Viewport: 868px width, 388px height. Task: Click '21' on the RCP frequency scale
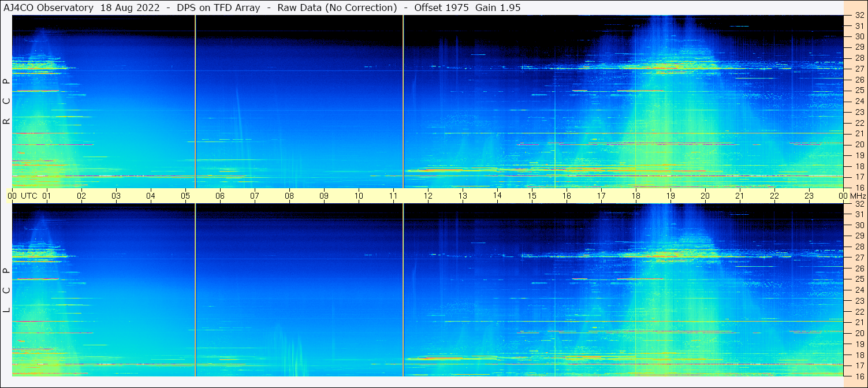coord(859,133)
